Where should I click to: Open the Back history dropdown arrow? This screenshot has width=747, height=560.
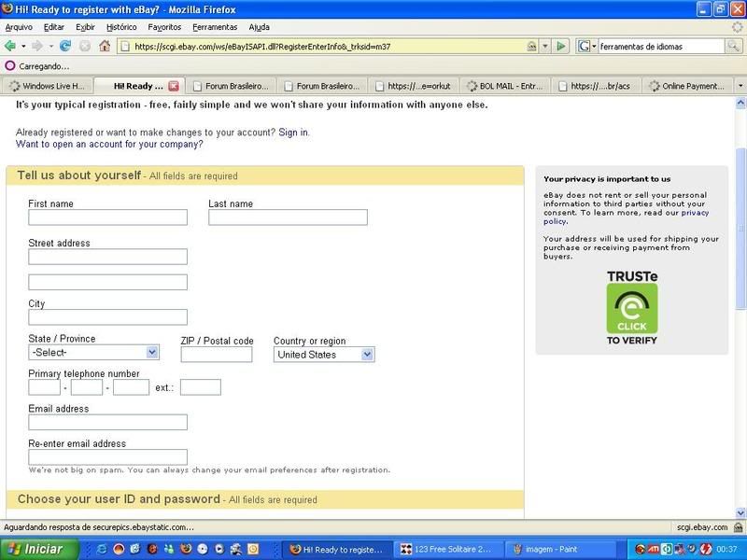coord(23,46)
